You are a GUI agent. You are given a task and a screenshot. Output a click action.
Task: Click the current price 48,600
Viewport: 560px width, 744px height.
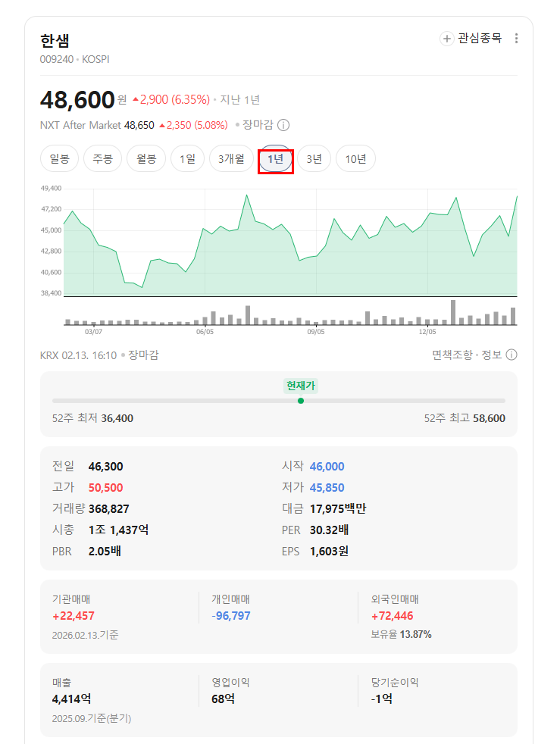click(77, 100)
